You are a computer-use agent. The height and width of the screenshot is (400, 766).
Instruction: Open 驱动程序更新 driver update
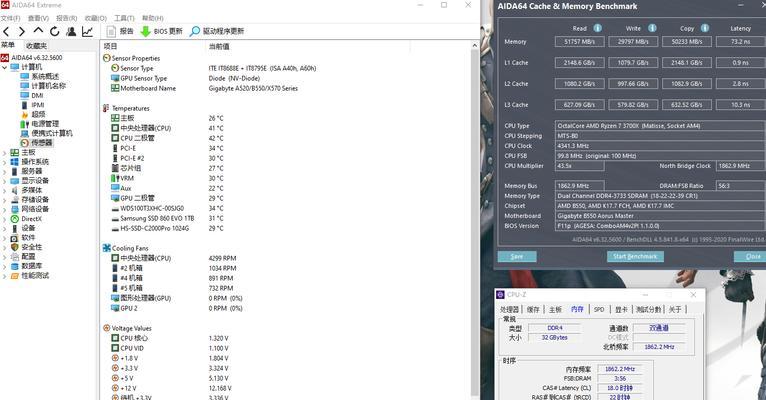click(217, 31)
